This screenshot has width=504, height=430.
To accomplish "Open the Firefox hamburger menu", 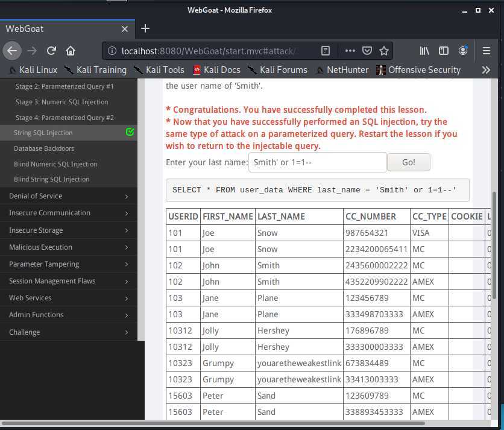I will (487, 51).
